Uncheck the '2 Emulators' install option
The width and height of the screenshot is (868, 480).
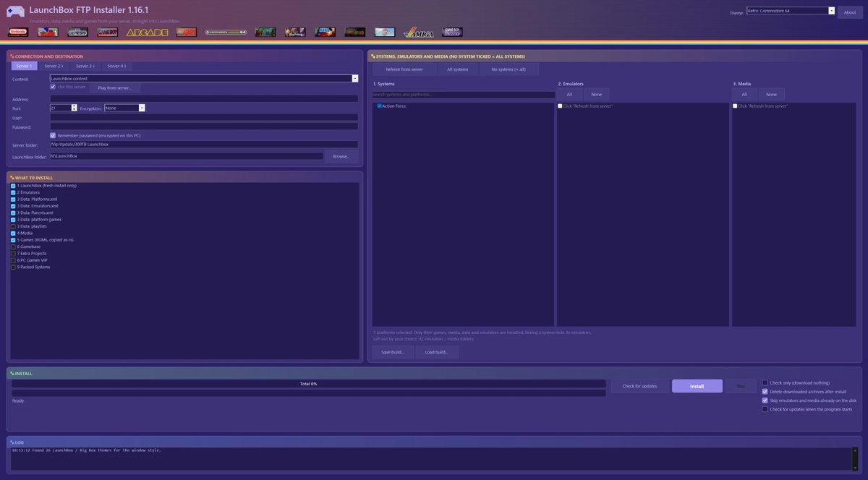(x=13, y=192)
